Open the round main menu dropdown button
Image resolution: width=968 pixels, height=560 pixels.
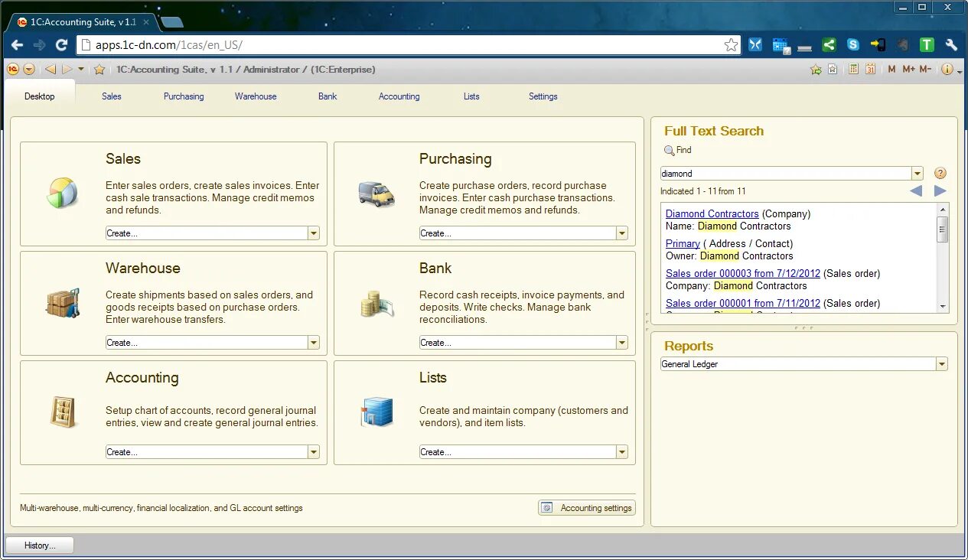pyautogui.click(x=29, y=70)
